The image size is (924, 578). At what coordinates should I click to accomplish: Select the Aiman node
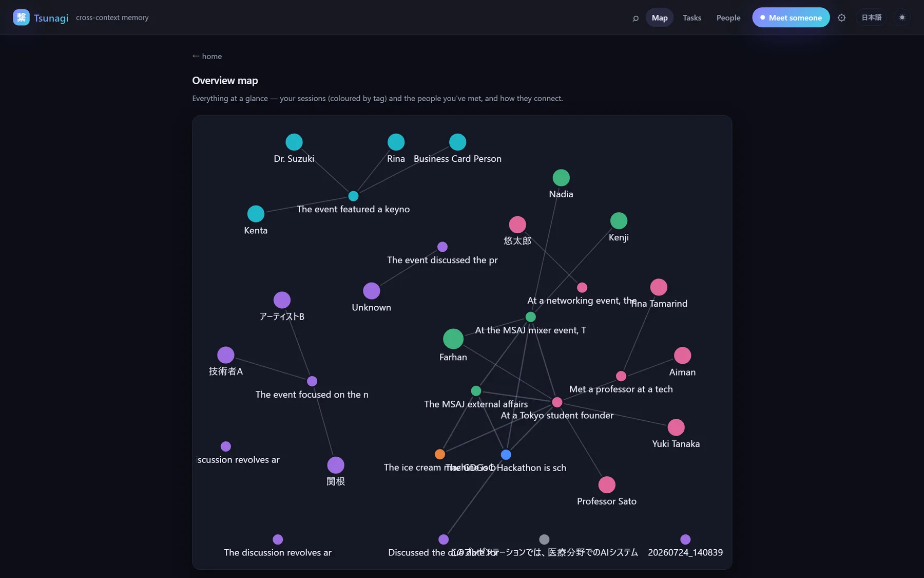(682, 356)
